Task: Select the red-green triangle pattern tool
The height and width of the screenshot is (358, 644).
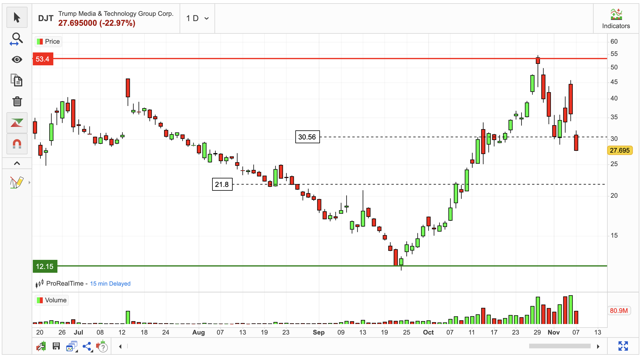Action: click(17, 123)
